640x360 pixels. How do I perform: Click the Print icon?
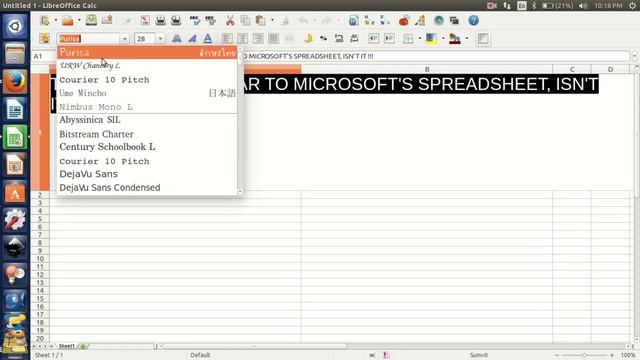click(x=160, y=20)
